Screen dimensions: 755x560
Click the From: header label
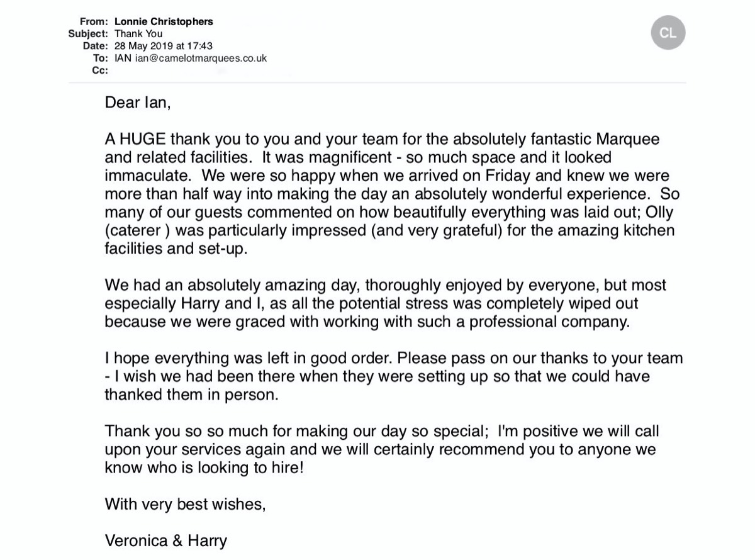pyautogui.click(x=94, y=21)
